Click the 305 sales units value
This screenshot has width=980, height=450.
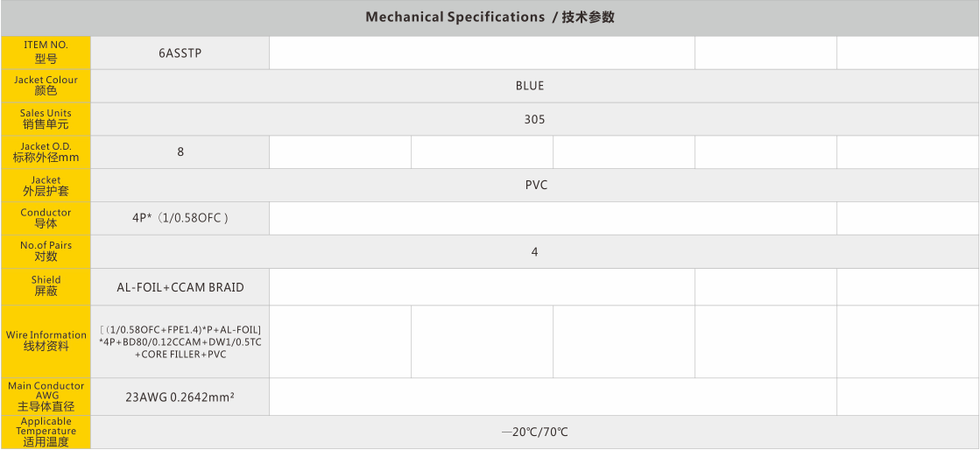click(x=534, y=119)
